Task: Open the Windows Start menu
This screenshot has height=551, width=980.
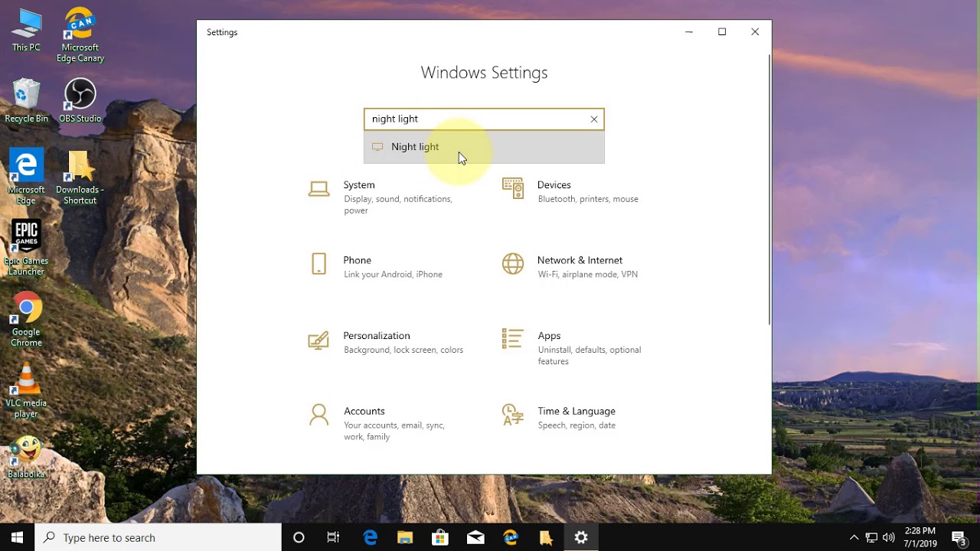Action: 18,537
